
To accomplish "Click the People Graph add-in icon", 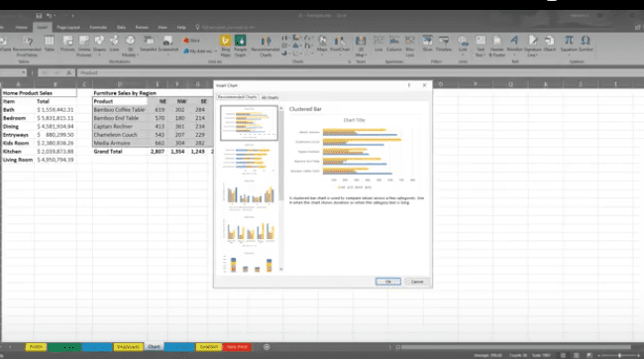I will click(241, 46).
